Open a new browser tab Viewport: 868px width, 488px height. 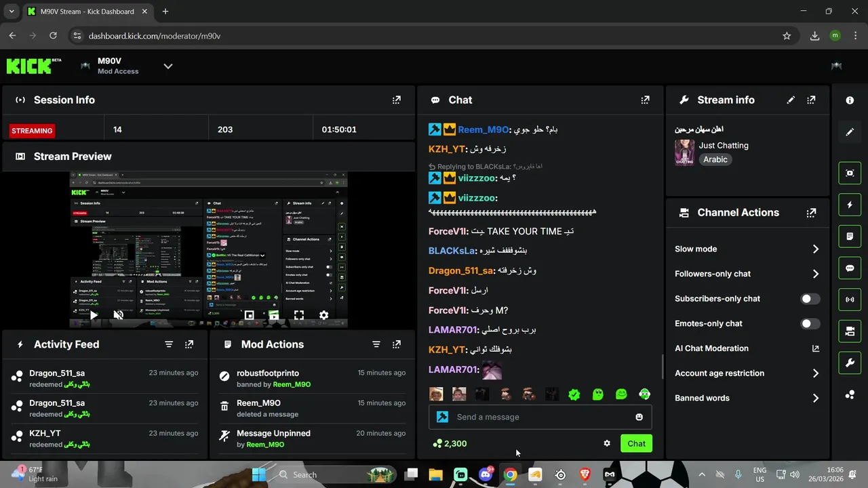click(x=165, y=12)
